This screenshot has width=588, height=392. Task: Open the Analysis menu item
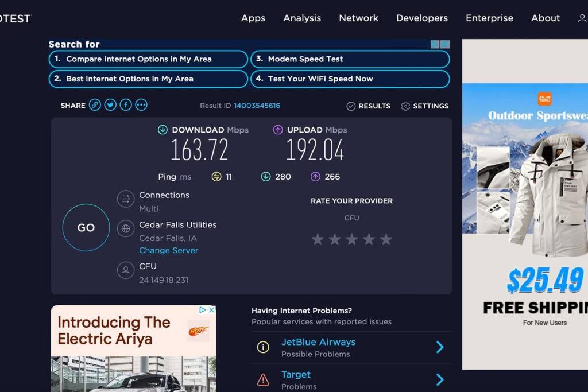302,18
